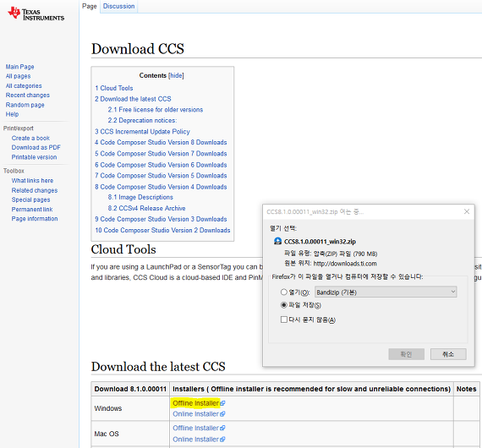
Task: Jump to Code Composer Studio Version 5 Downloads
Action: pos(161,176)
